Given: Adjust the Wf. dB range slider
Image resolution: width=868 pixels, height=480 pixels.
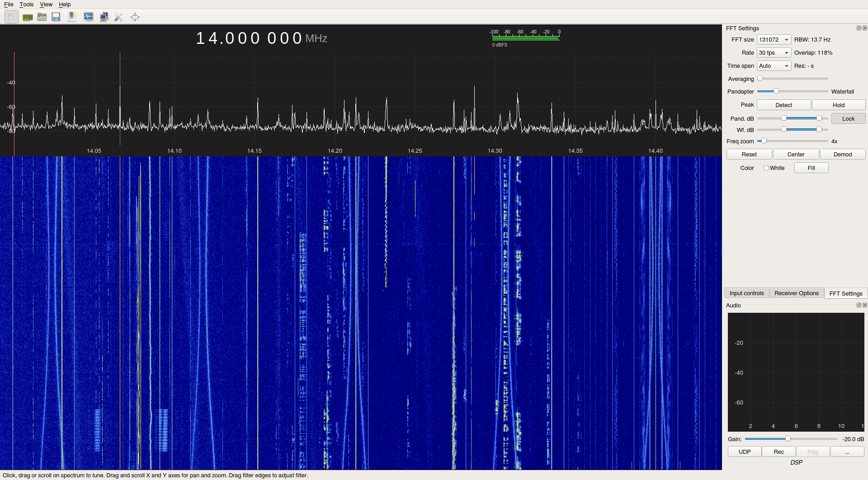Looking at the screenshot, I should [793, 130].
